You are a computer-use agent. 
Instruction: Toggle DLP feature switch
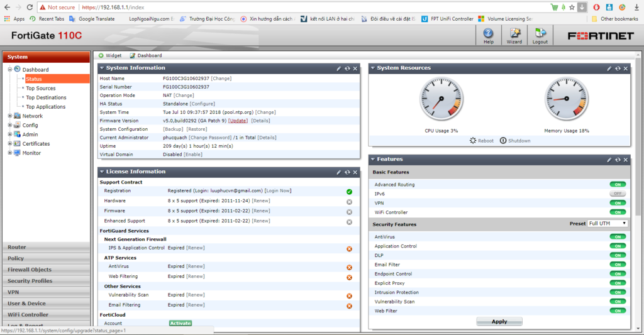click(x=618, y=255)
